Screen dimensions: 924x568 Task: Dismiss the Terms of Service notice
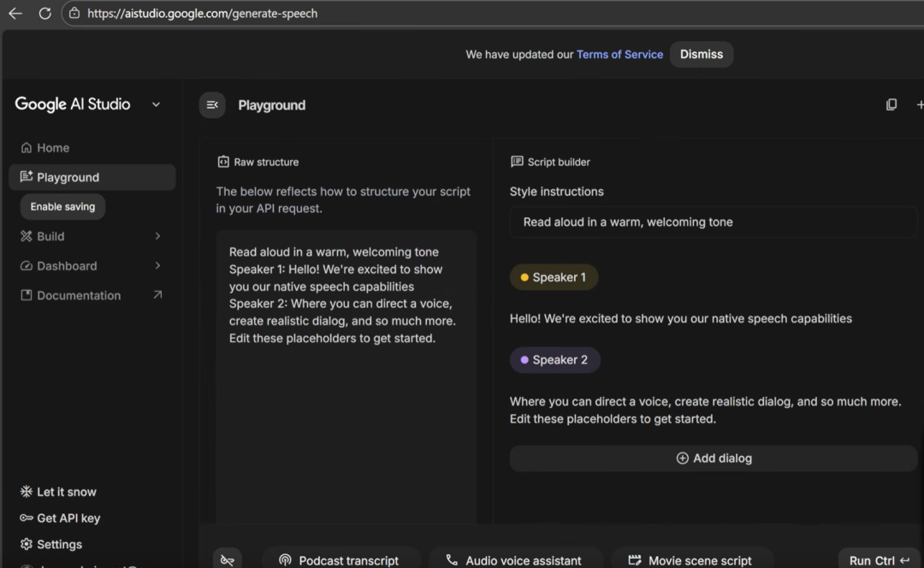[701, 54]
